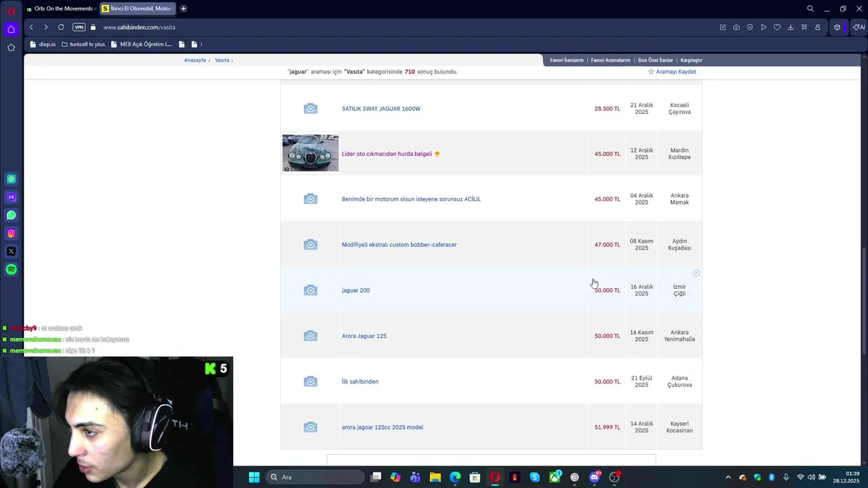This screenshot has width=868, height=488.
Task: Open listing Benimde bir motorum olsun
Action: [411, 199]
